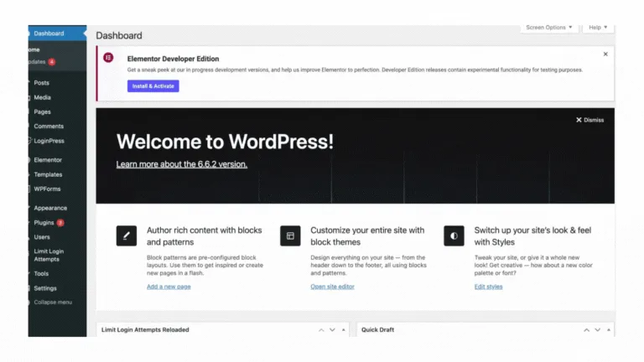Screen dimensions: 644x362
Task: Click the Elementor logo icon in the notice
Action: 107,58
